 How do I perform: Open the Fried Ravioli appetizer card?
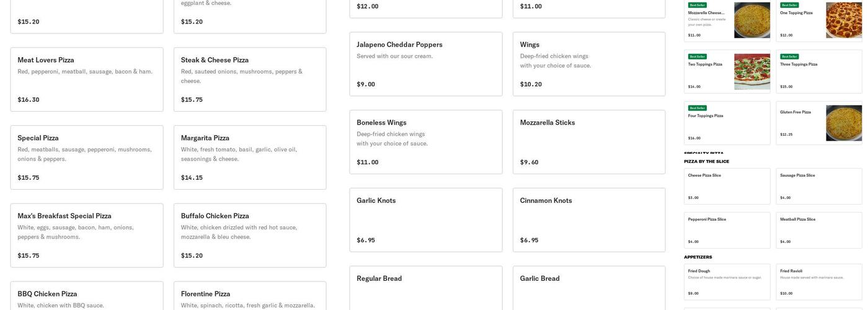[x=819, y=282]
